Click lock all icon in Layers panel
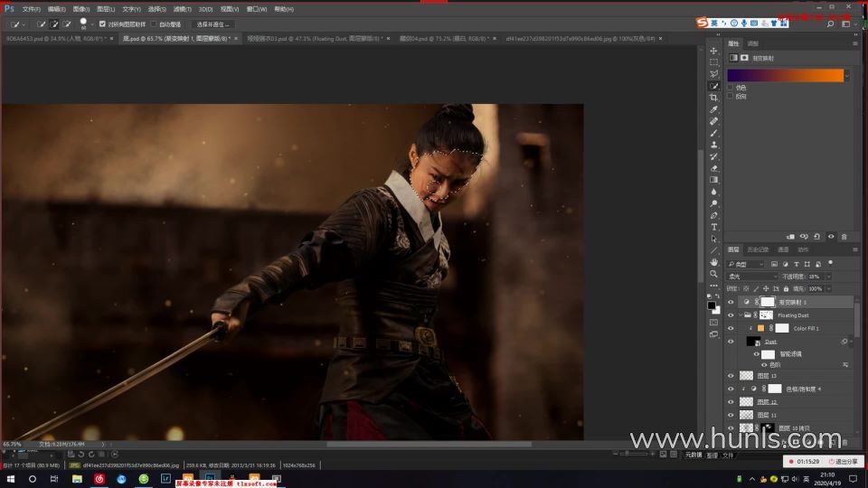Screen dimensions: 868x488 [786, 289]
